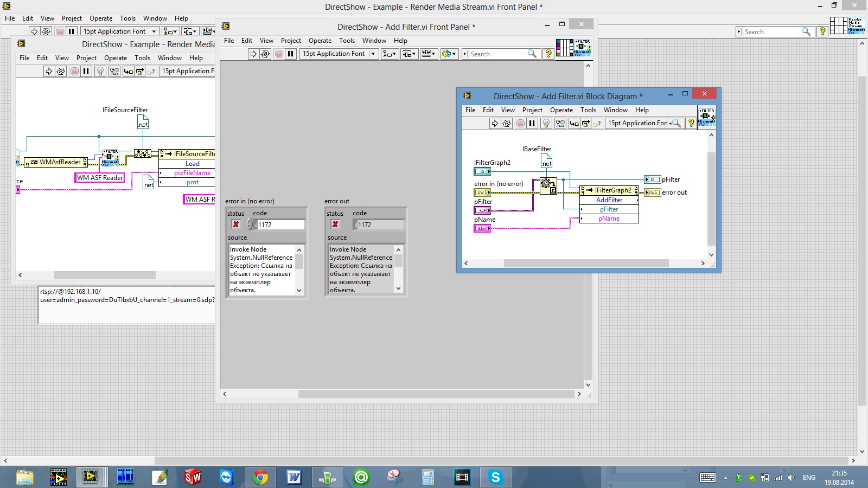Click Load method on IFileSourceFilter node
868x488 pixels.
[192, 164]
